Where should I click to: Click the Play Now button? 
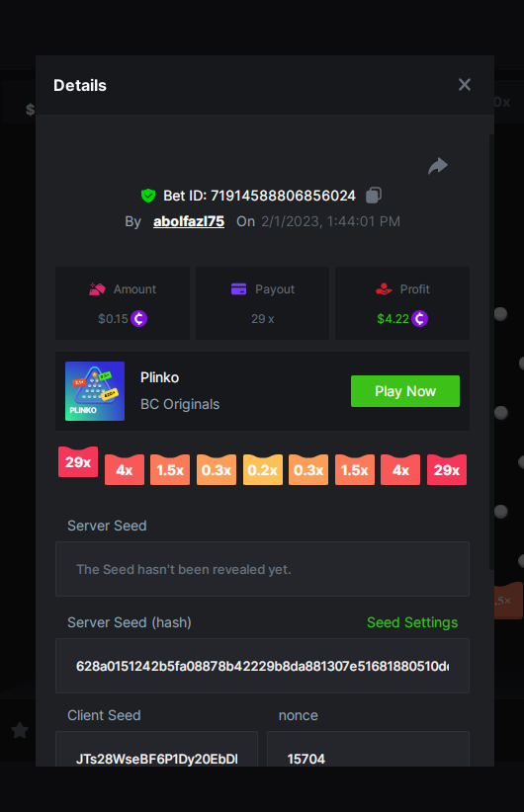tap(405, 391)
